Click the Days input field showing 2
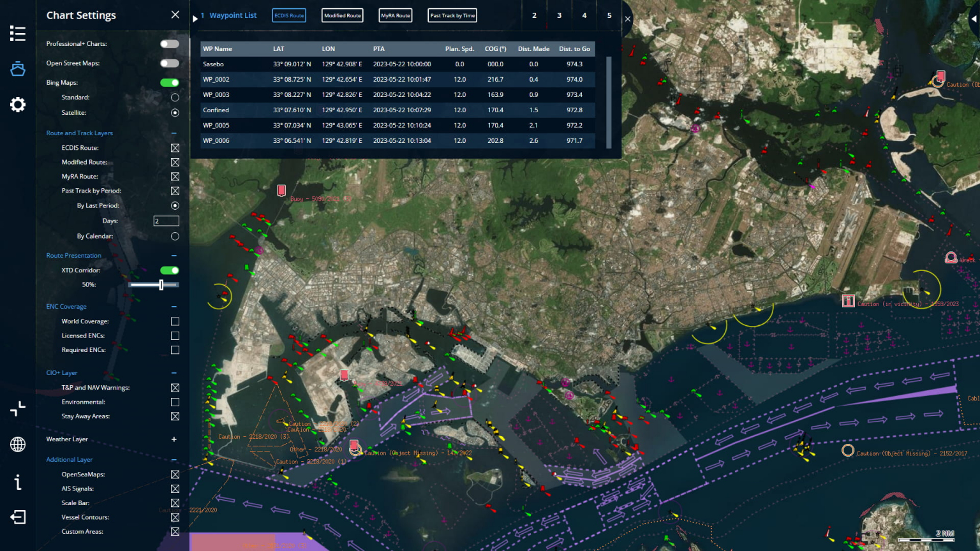 [x=166, y=221]
